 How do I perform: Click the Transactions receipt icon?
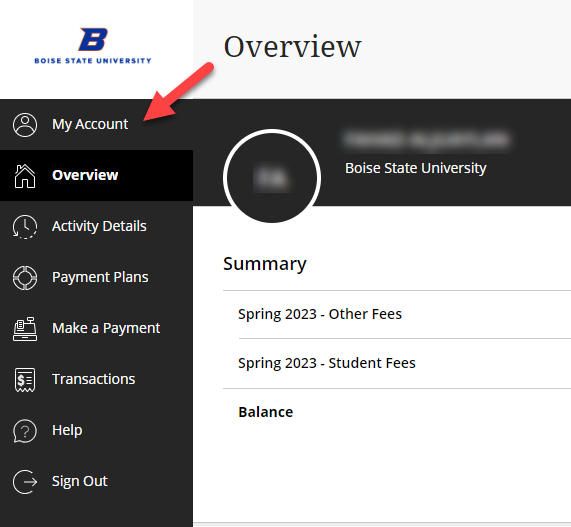point(25,380)
